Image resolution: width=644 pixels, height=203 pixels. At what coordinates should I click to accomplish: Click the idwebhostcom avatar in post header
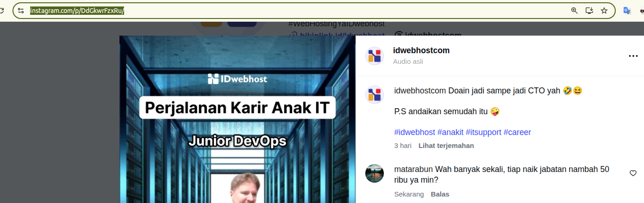pyautogui.click(x=375, y=56)
